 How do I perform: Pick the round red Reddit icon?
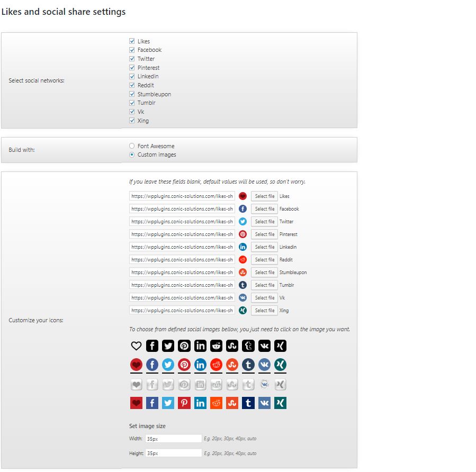pos(216,365)
